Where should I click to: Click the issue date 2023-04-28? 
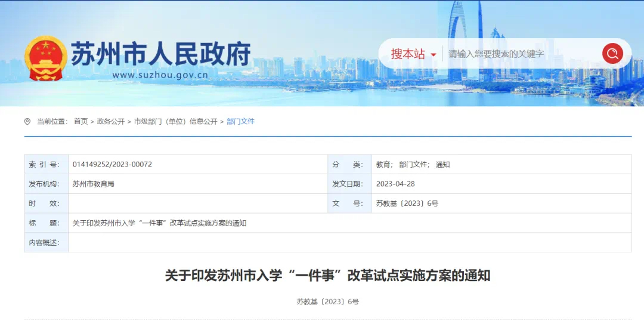tap(395, 184)
